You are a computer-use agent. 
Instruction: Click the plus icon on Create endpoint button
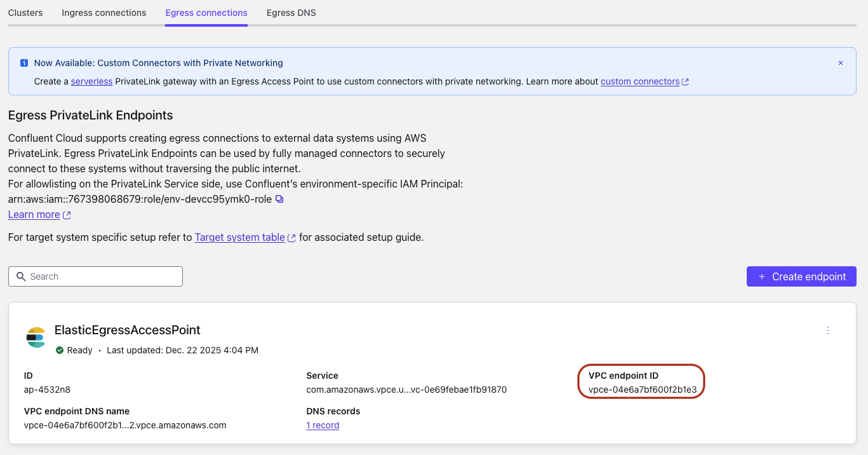tap(761, 276)
